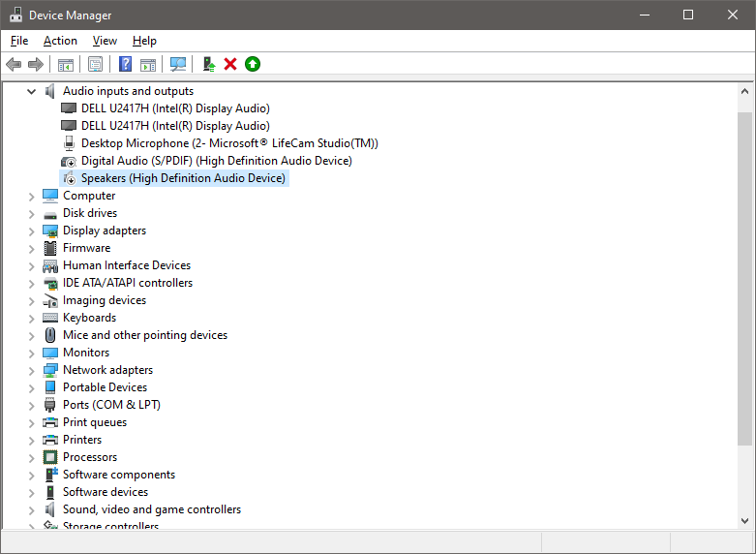Click the scrollbar up arrow

[744, 91]
